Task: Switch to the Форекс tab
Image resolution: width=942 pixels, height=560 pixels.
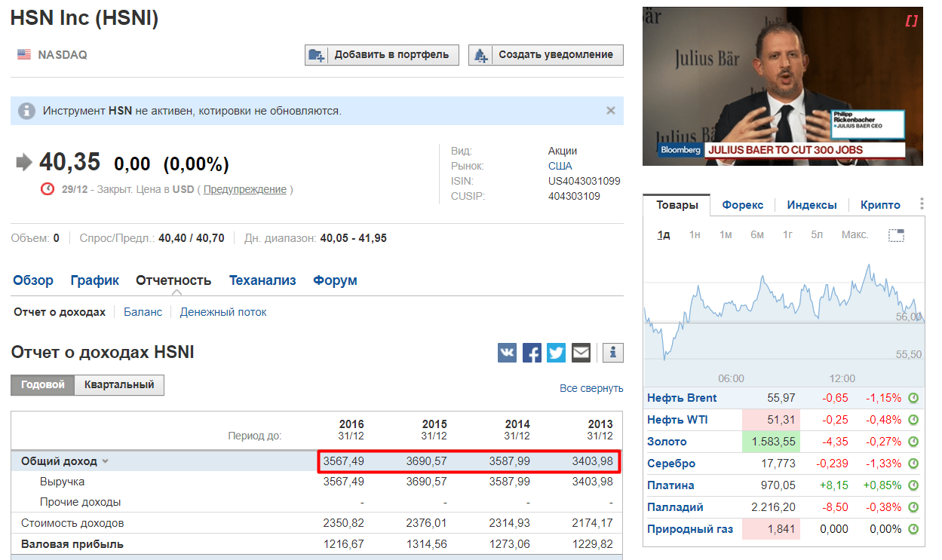Action: 742,205
